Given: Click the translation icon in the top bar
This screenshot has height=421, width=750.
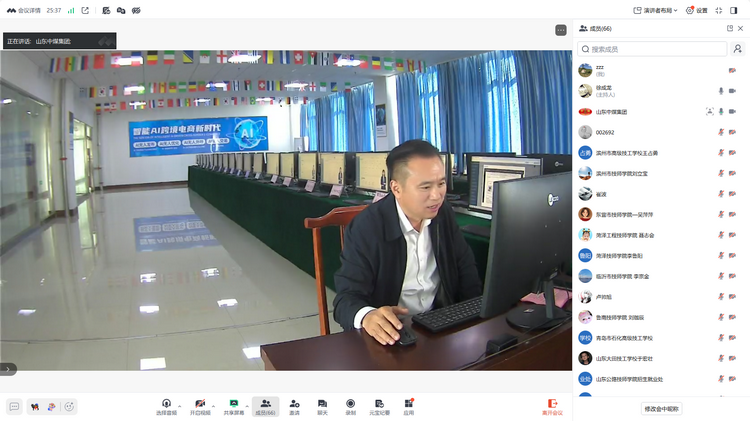Looking at the screenshot, I should coord(121,11).
